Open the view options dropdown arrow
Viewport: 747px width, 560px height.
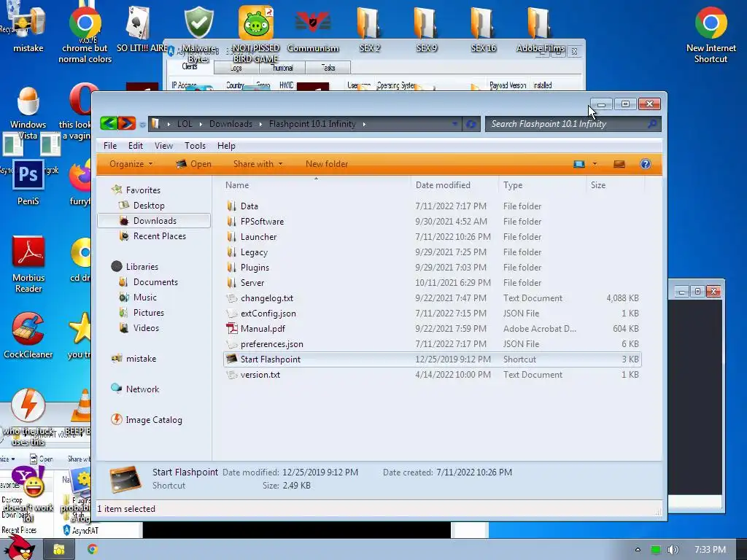point(595,164)
